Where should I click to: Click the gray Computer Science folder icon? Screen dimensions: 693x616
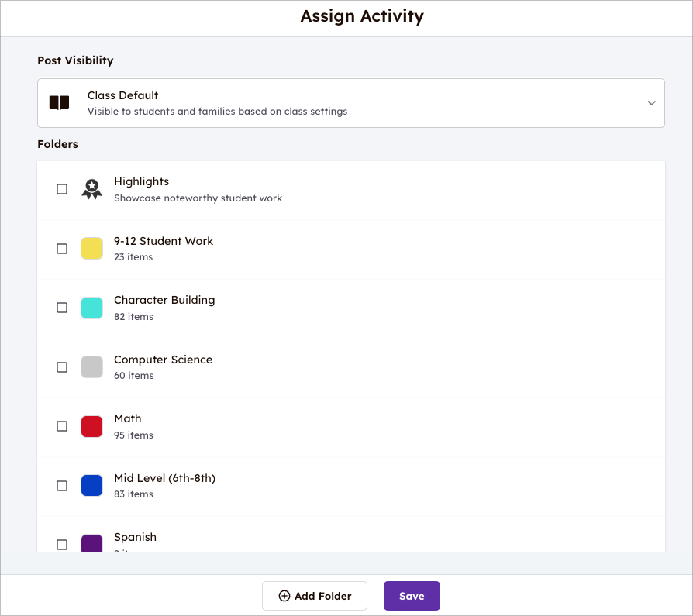click(x=91, y=367)
